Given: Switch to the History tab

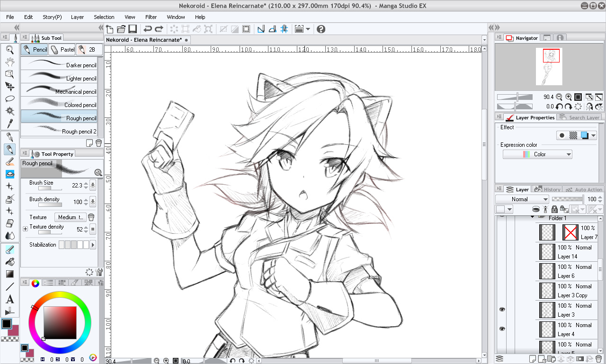Looking at the screenshot, I should click(x=547, y=189).
